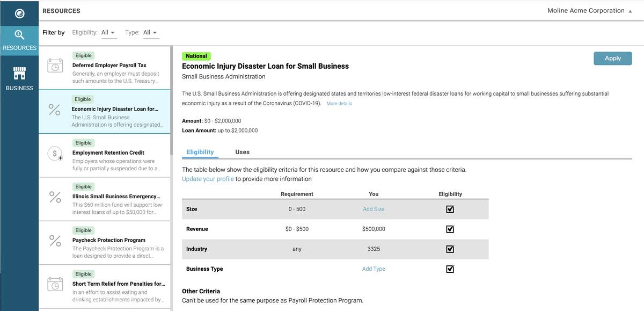Click percent icon for Economic Injury Disaster Loan
Viewport: 644px width, 311px height.
55,110
